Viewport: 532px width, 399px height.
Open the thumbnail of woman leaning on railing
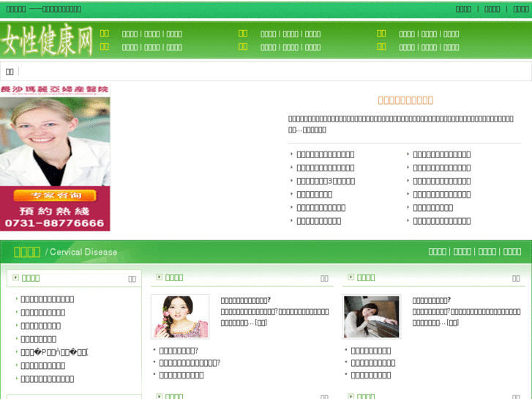click(x=372, y=316)
